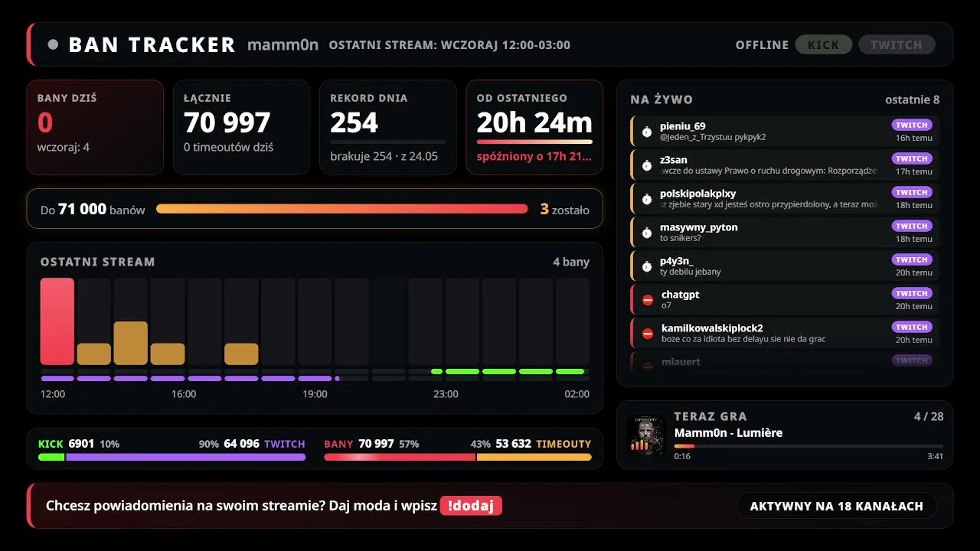Click the TWITCH badge on kamilkowalskiplock2 row
This screenshot has height=551, width=980.
[x=912, y=327]
